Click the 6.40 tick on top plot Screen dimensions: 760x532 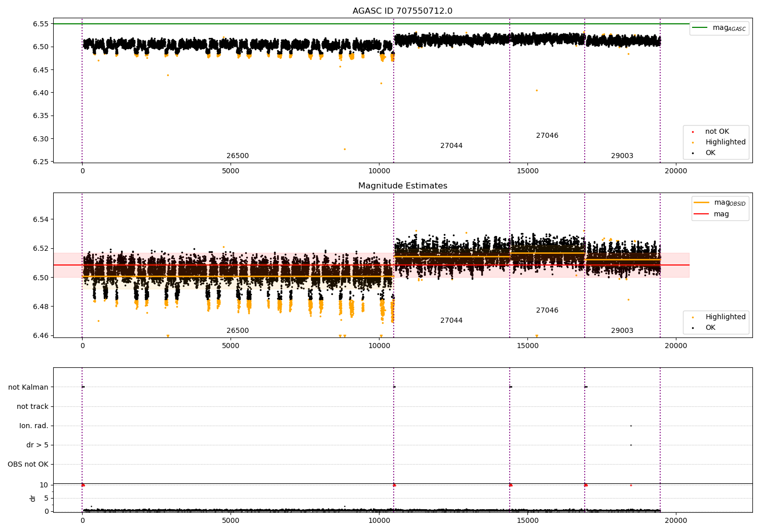(x=41, y=93)
